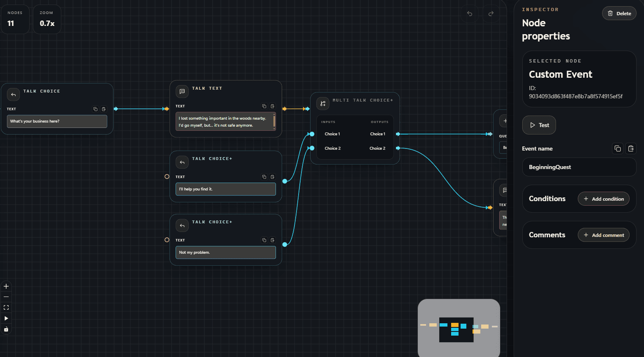Click input port circle of 'I'll help you find it.' node
Image resolution: width=644 pixels, height=357 pixels.
coord(167,176)
